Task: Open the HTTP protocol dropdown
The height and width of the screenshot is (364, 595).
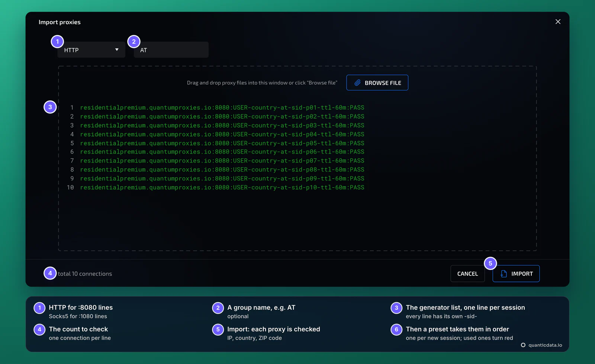Action: click(91, 50)
